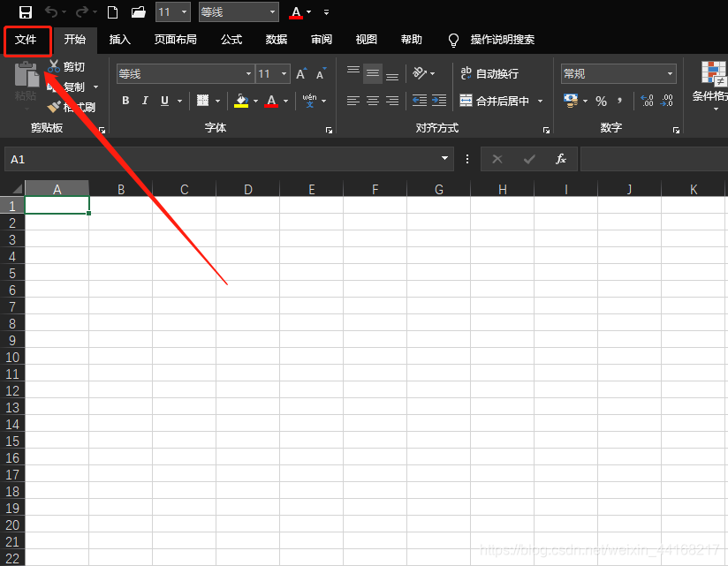The image size is (728, 566).
Task: Toggle 合并后居中 merge and center
Action: click(495, 101)
